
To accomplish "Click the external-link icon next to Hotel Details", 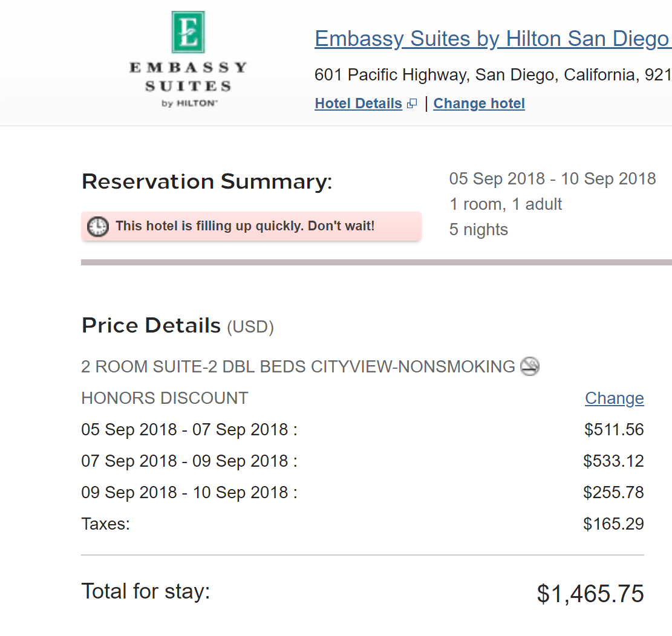I will pyautogui.click(x=411, y=103).
